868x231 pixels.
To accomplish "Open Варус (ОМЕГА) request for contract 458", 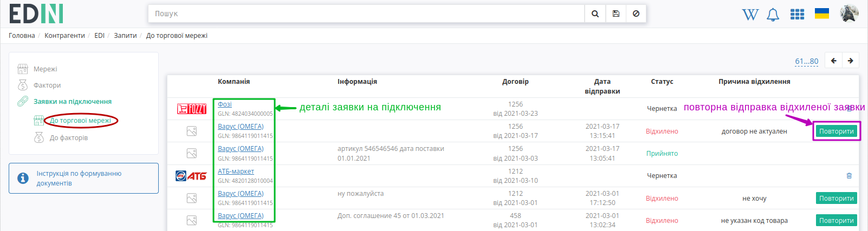I will pyautogui.click(x=241, y=216).
